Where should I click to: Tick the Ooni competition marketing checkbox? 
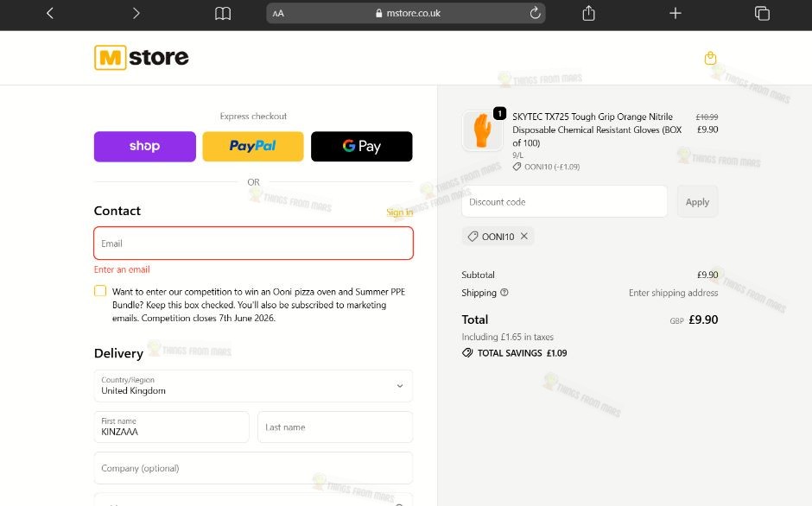tap(100, 290)
